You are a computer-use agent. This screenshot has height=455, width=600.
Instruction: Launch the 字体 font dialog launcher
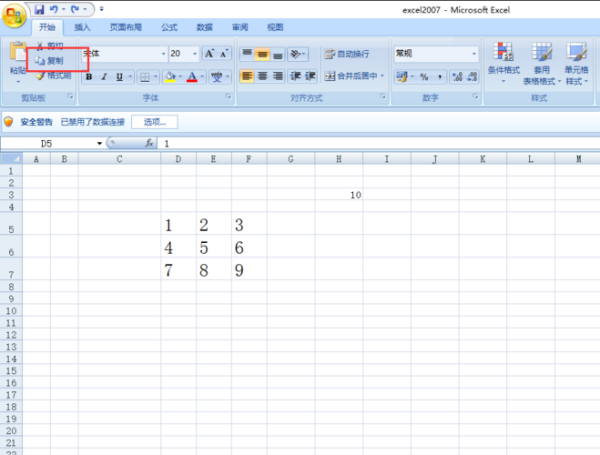click(x=228, y=96)
